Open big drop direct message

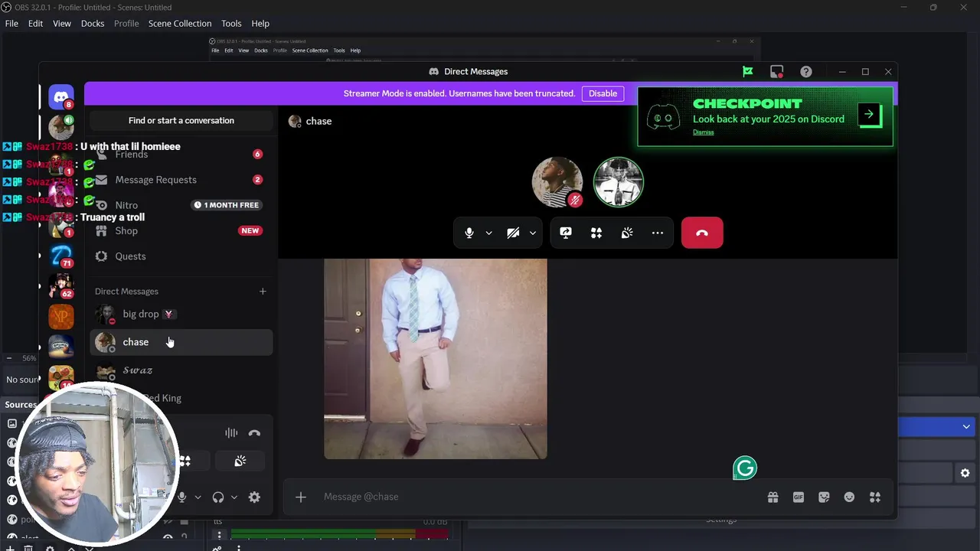pos(181,314)
